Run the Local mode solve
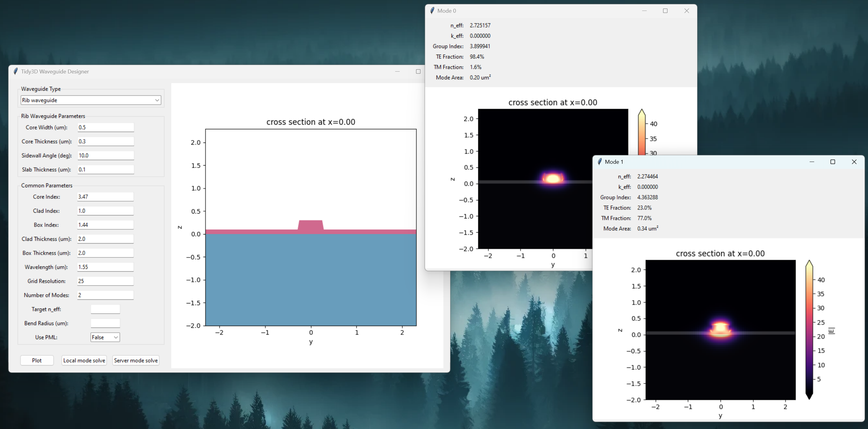This screenshot has width=868, height=429. pos(84,360)
